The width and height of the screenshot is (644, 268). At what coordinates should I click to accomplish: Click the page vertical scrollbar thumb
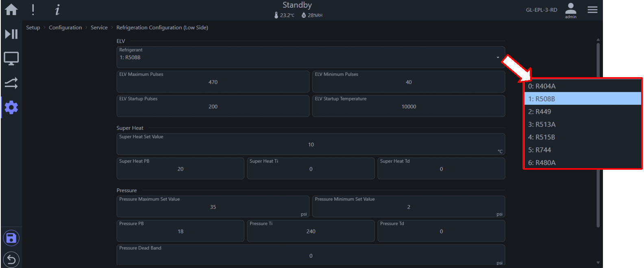[x=598, y=135]
